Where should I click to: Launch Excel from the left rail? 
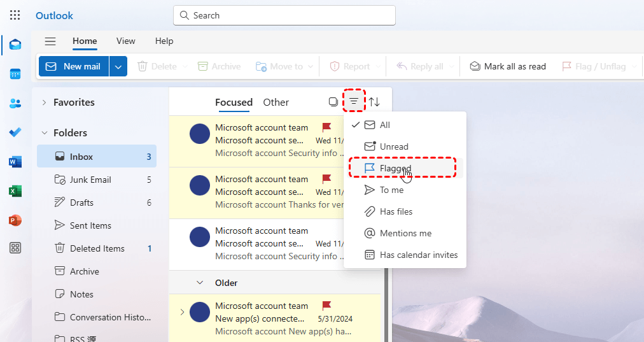click(x=15, y=191)
